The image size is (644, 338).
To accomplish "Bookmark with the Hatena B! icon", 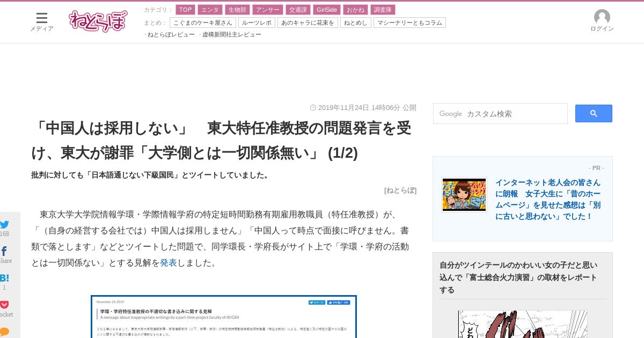I will pos(4,278).
